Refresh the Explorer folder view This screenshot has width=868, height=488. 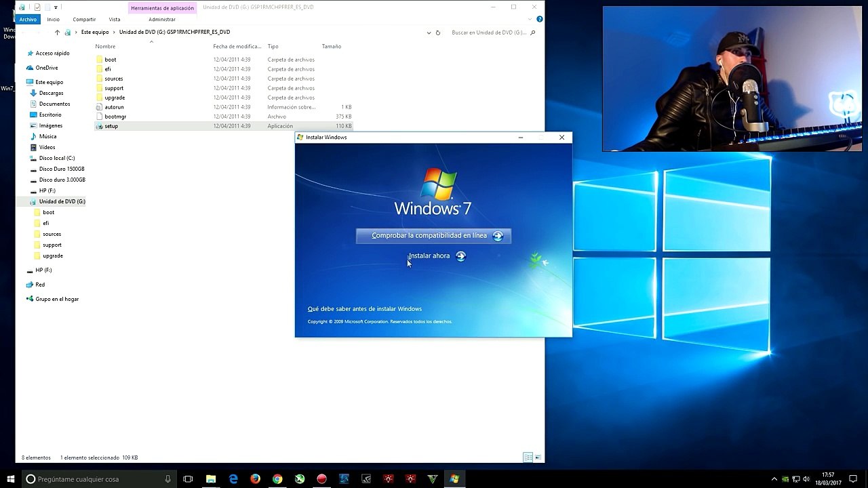pyautogui.click(x=438, y=33)
